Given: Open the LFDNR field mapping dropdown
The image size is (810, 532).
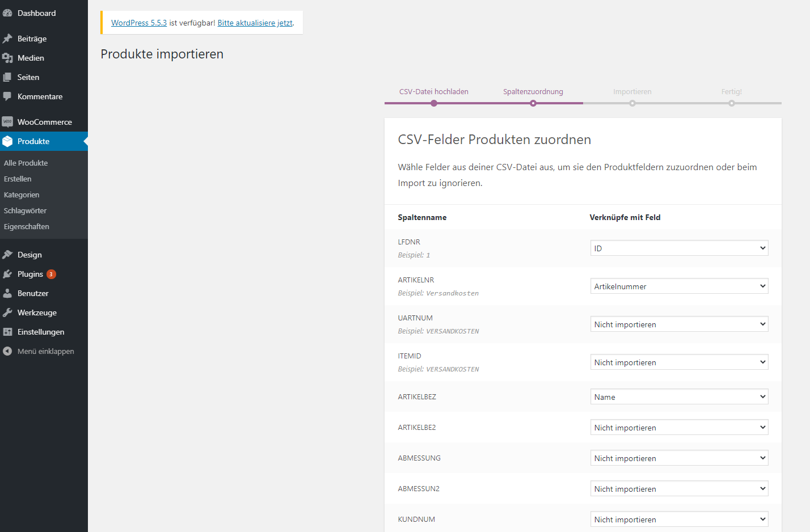Looking at the screenshot, I should (679, 248).
